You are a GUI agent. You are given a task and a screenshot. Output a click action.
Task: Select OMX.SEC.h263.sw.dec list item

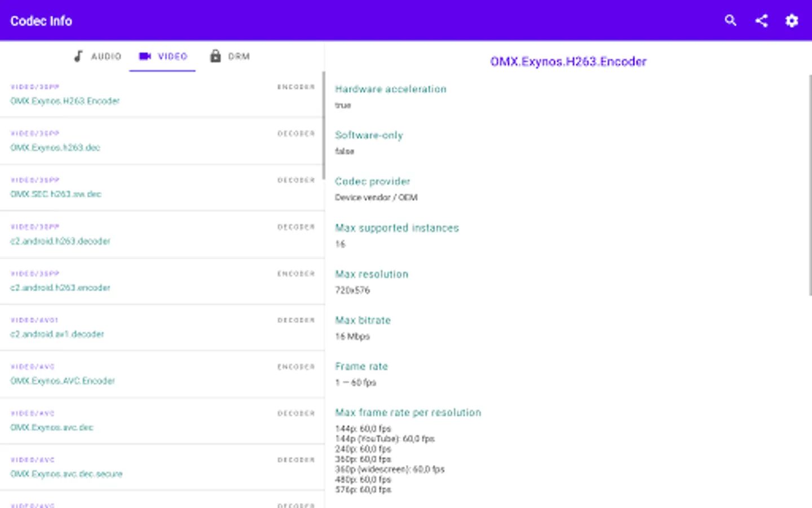pos(162,188)
